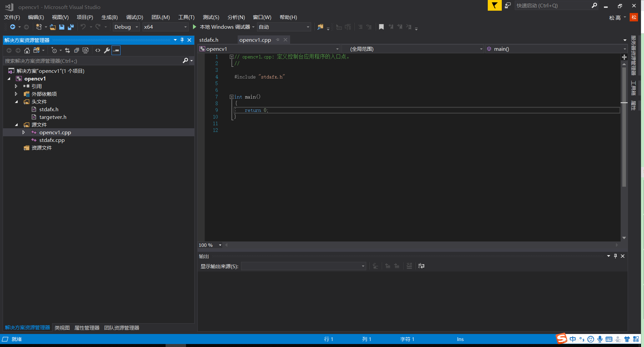Click the 松 高 account name
The width and height of the screenshot is (644, 347).
tap(615, 18)
